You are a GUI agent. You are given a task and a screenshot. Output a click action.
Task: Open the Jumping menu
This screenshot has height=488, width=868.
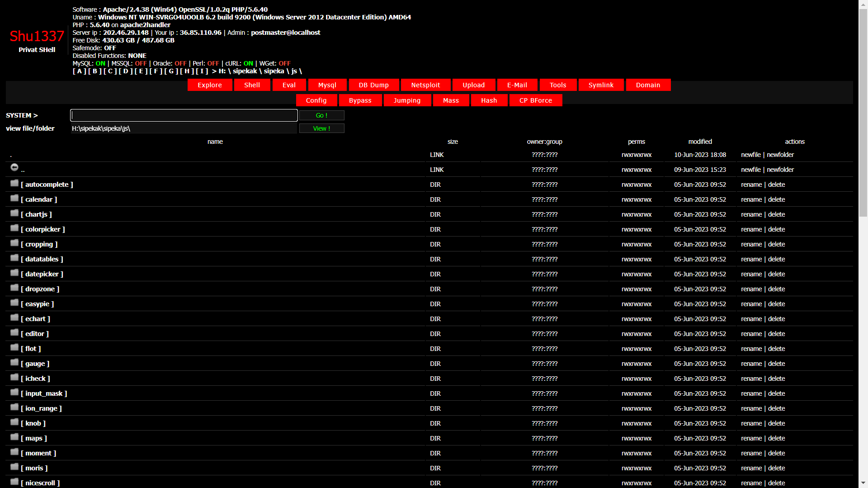tap(407, 100)
